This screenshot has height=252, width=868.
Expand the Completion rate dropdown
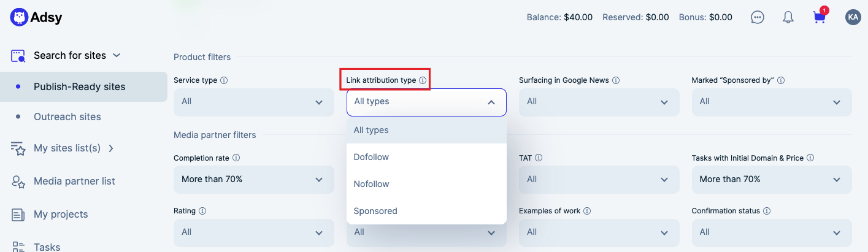click(253, 179)
